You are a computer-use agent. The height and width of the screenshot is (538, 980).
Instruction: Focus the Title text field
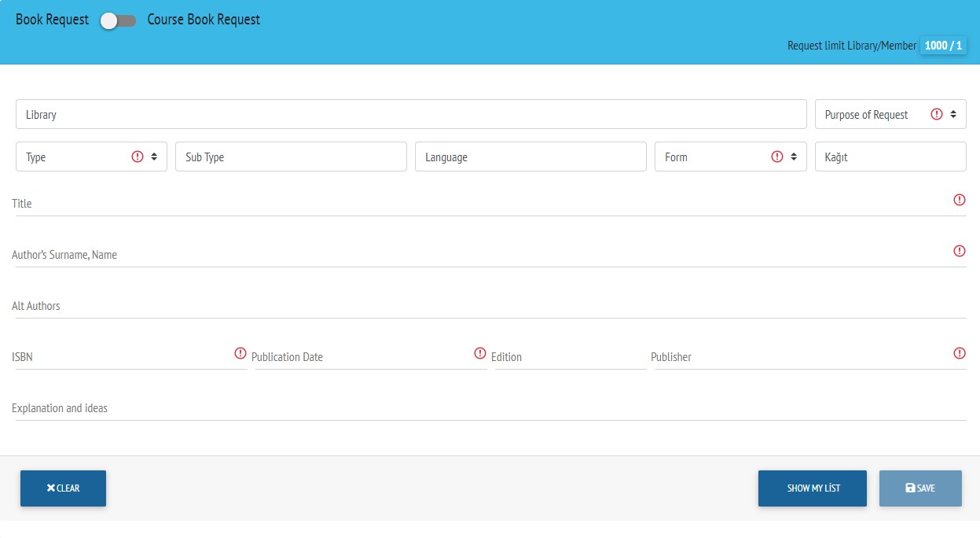(491, 203)
